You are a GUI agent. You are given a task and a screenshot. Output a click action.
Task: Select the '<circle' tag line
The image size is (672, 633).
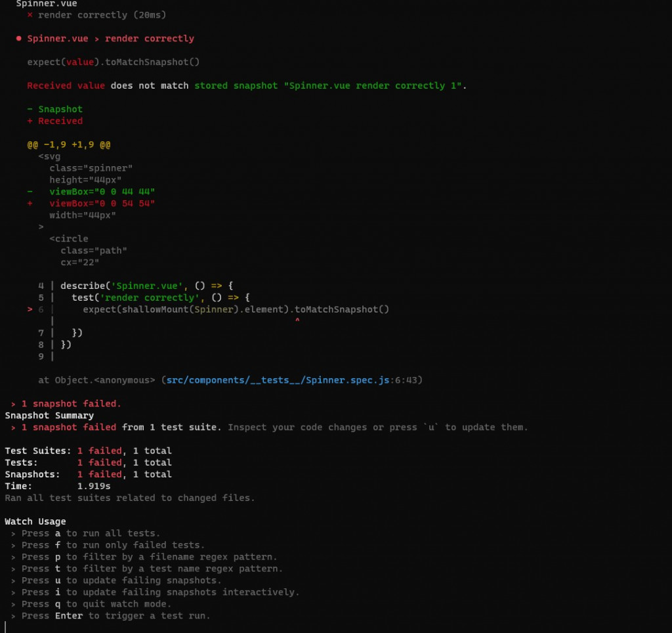point(68,238)
